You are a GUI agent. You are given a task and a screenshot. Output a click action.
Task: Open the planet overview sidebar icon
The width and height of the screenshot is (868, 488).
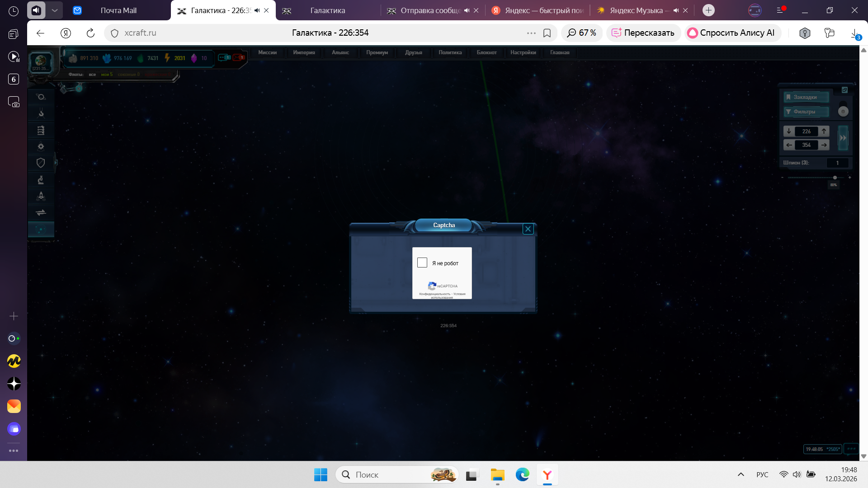coord(41,97)
